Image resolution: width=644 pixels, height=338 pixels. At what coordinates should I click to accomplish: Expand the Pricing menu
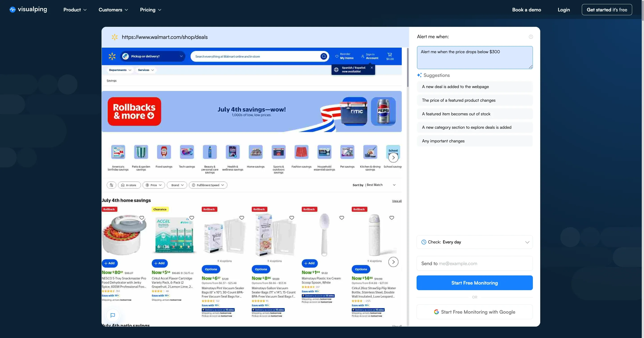pyautogui.click(x=150, y=9)
